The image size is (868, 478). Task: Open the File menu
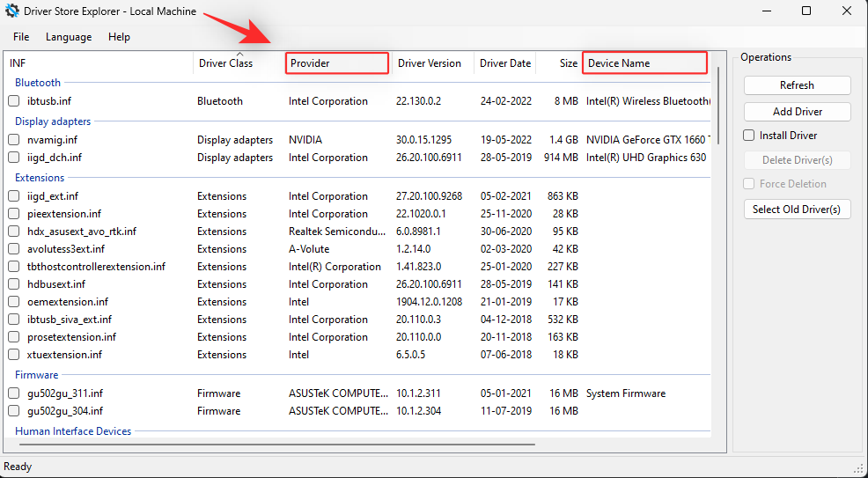click(21, 37)
